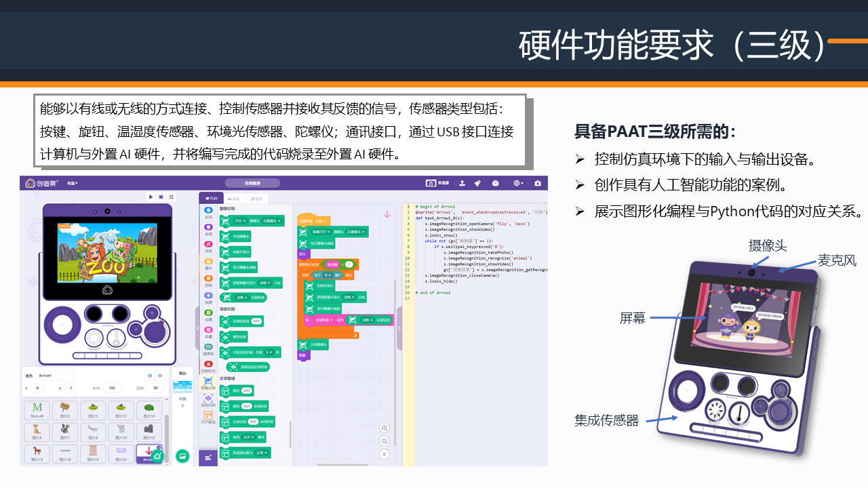Open the 声音 (Sound) block category
Viewport: 868px width, 488px height.
coord(208,247)
